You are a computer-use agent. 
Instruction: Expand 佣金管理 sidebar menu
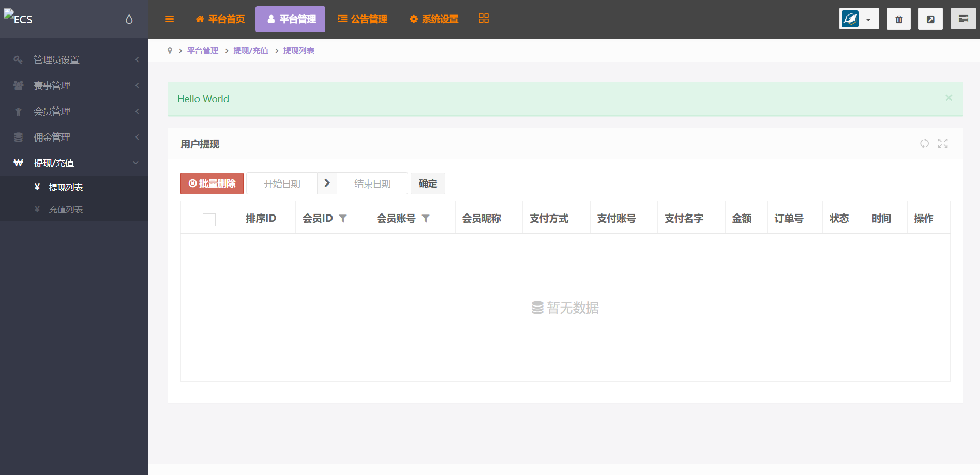click(74, 137)
